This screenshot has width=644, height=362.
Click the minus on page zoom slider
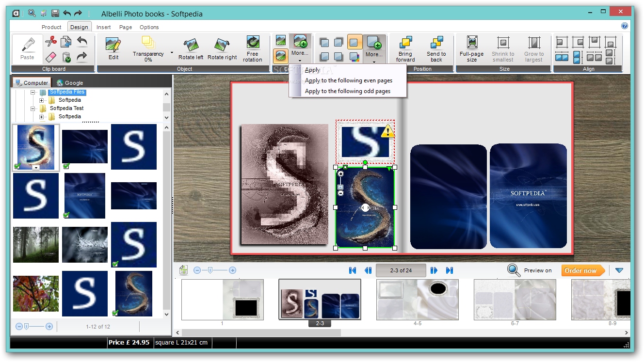pos(197,270)
